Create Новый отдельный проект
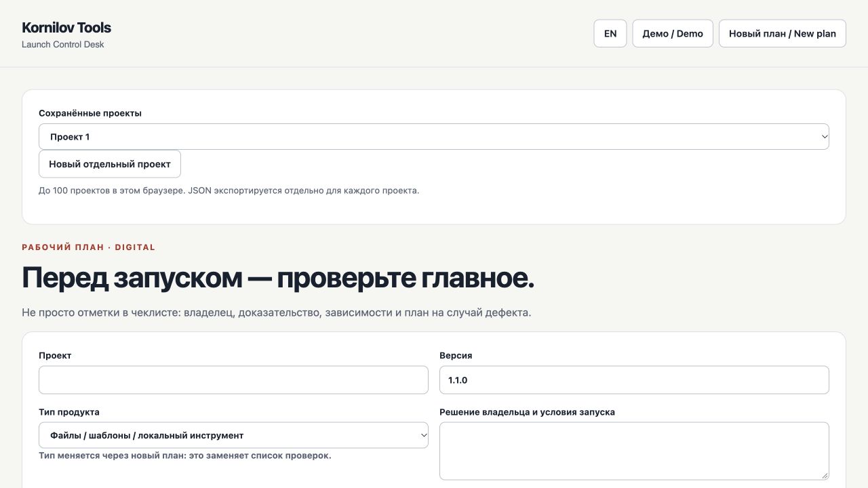This screenshot has width=868, height=488. pyautogui.click(x=110, y=164)
